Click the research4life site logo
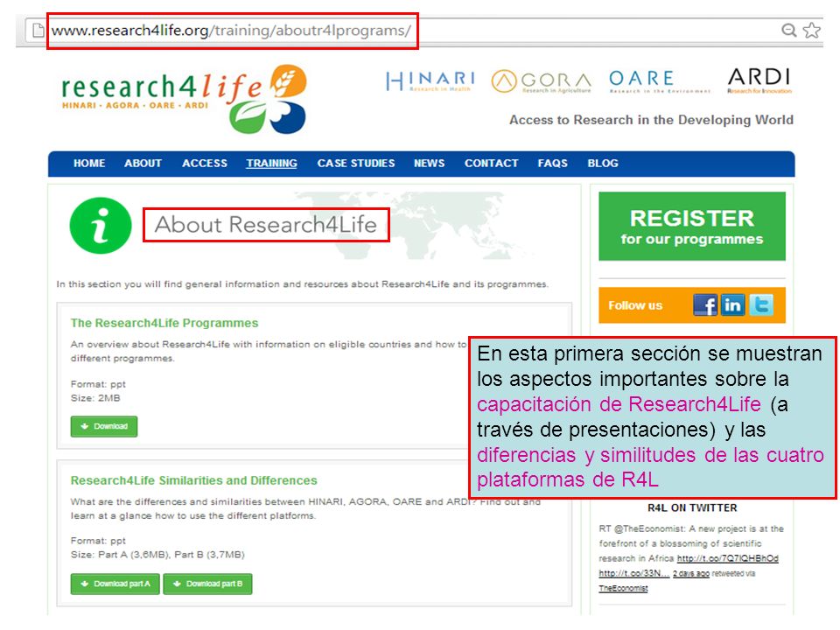The height and width of the screenshot is (630, 840). [184, 99]
